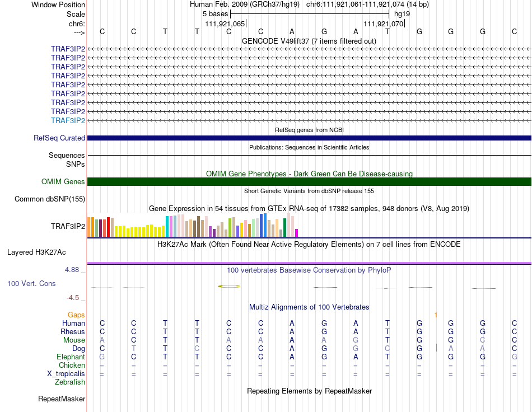Click RefSeq genes from NCBI title
The width and height of the screenshot is (532, 412).
point(309,130)
